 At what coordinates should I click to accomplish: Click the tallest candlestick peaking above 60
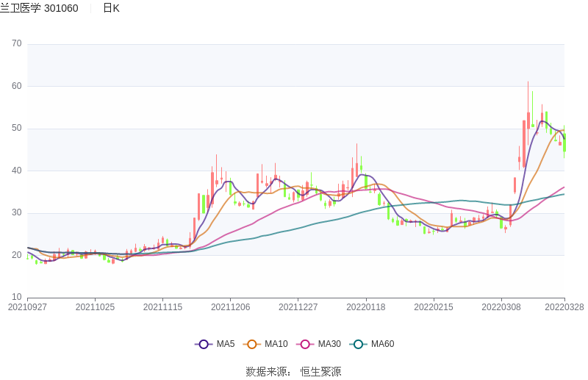click(x=528, y=121)
